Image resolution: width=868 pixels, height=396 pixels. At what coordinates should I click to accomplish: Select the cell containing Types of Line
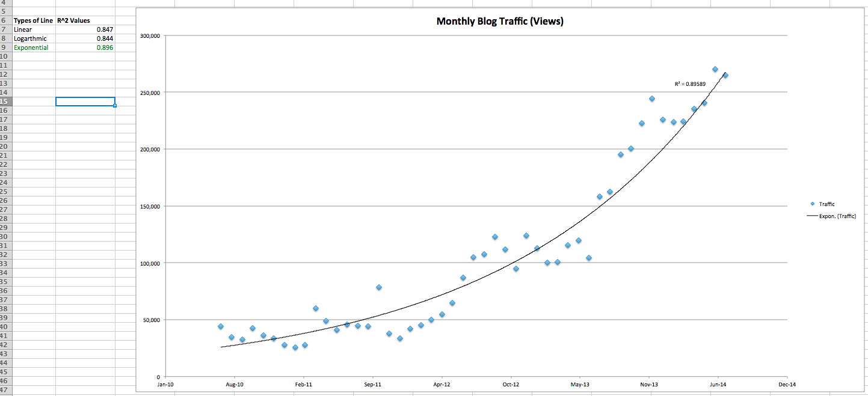click(33, 20)
